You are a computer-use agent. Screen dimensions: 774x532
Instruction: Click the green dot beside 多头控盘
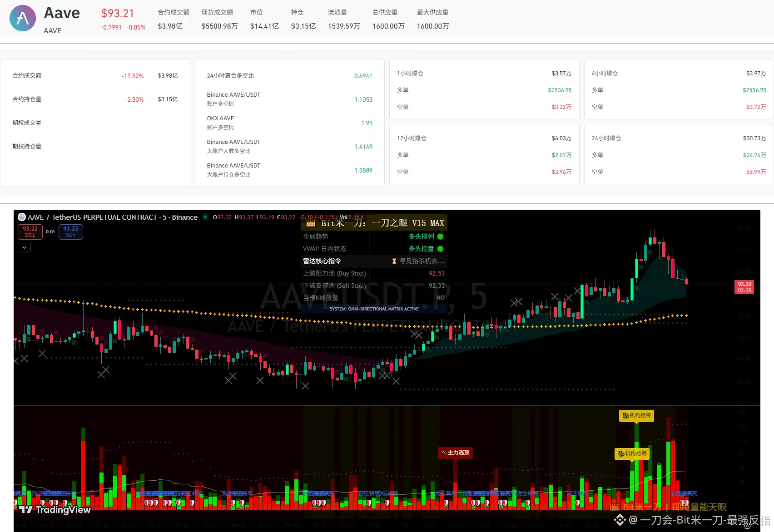click(440, 249)
